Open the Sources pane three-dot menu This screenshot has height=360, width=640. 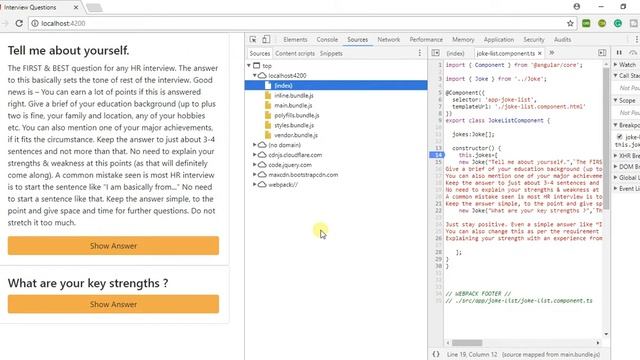pos(420,53)
